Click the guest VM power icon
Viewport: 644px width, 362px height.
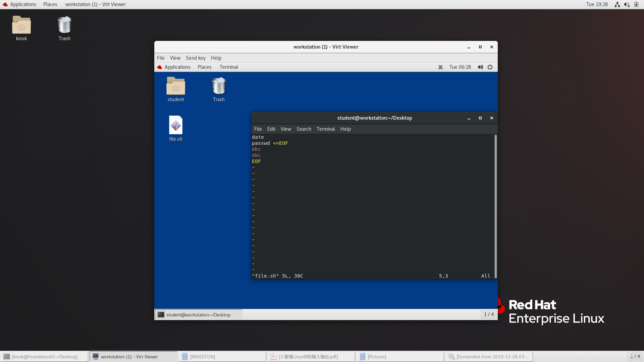[x=490, y=67]
